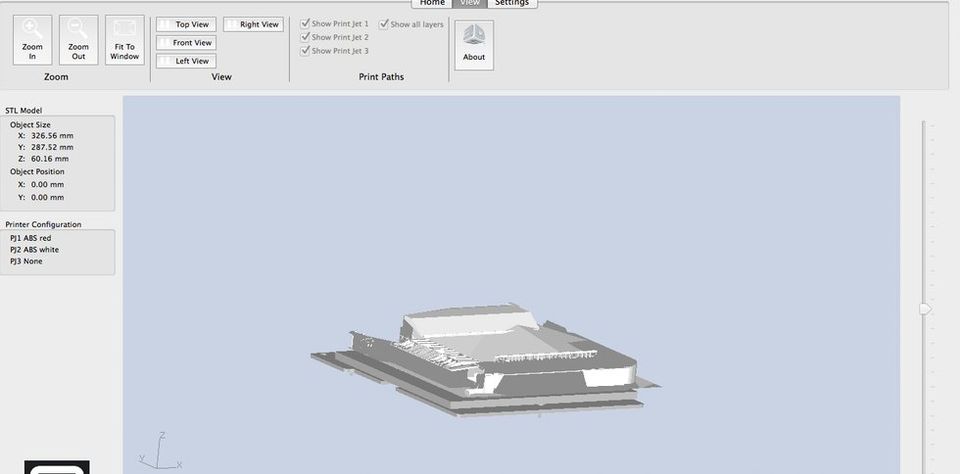Switch to Right View
Screen dimensions: 960x474
point(253,24)
